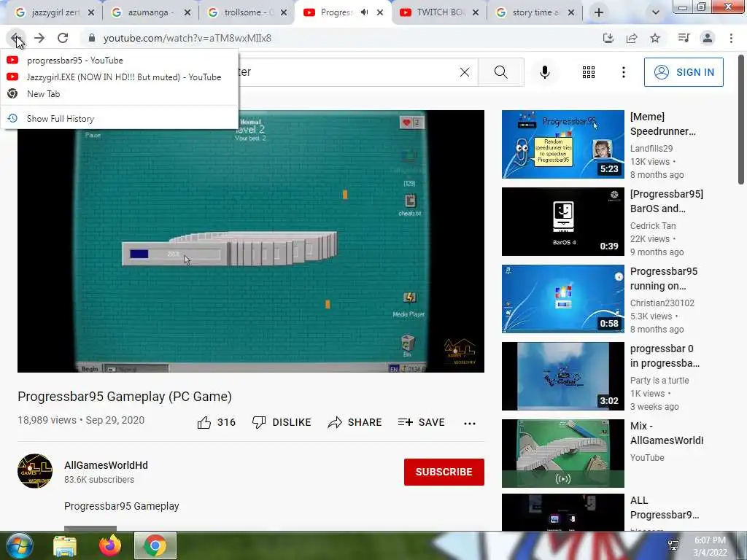Switch to the 'azumanga' tab
Image resolution: width=747 pixels, height=560 pixels.
click(146, 12)
